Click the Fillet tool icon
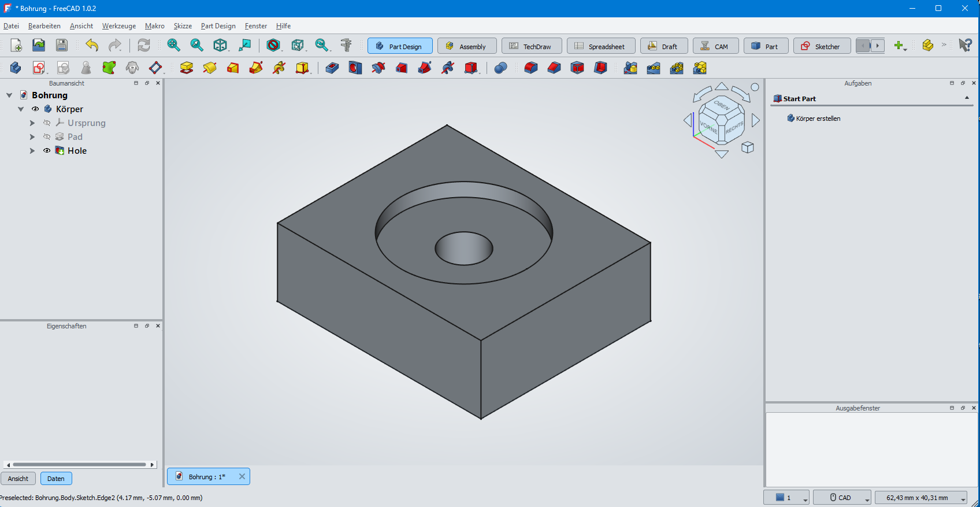 [x=530, y=68]
